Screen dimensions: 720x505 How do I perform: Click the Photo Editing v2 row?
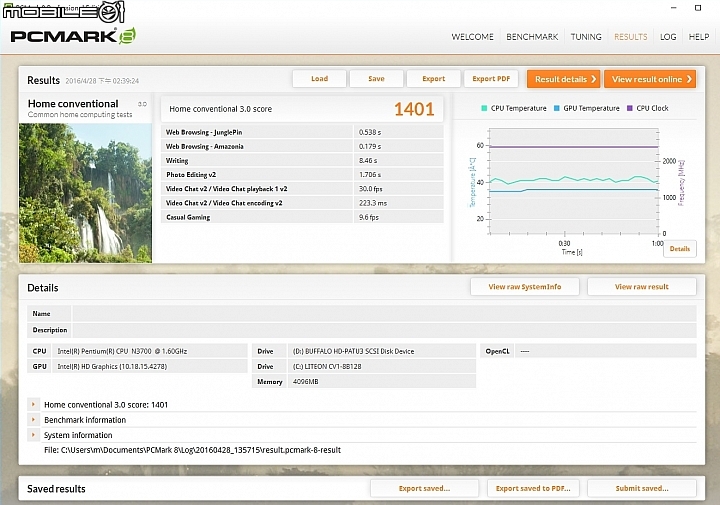pos(302,174)
